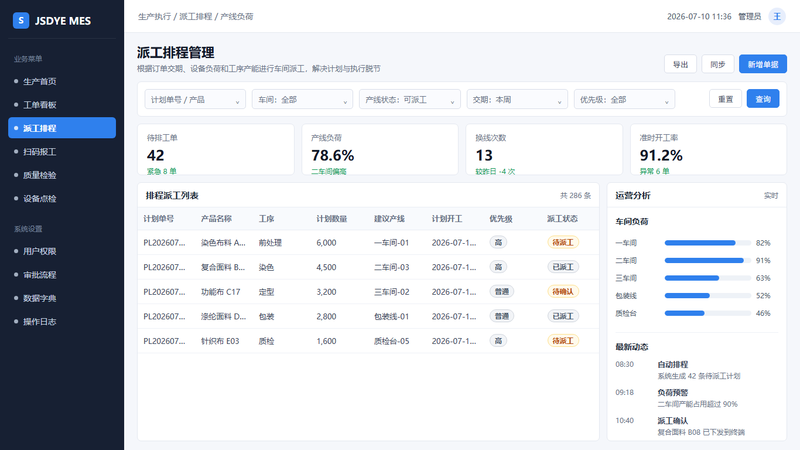Click the 导出 button
The image size is (800, 450).
pyautogui.click(x=680, y=64)
